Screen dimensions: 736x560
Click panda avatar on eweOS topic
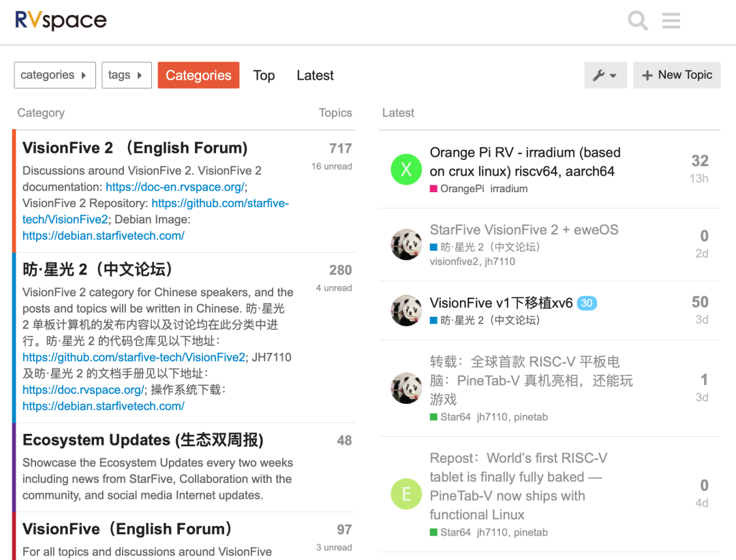(x=406, y=244)
